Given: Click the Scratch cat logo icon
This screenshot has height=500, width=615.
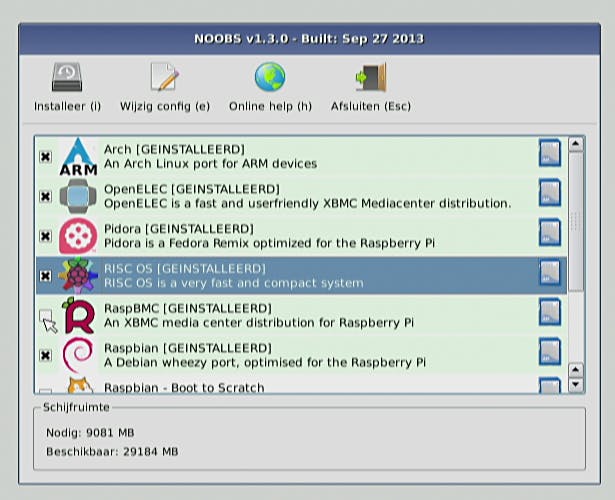Looking at the screenshot, I should pyautogui.click(x=80, y=385).
